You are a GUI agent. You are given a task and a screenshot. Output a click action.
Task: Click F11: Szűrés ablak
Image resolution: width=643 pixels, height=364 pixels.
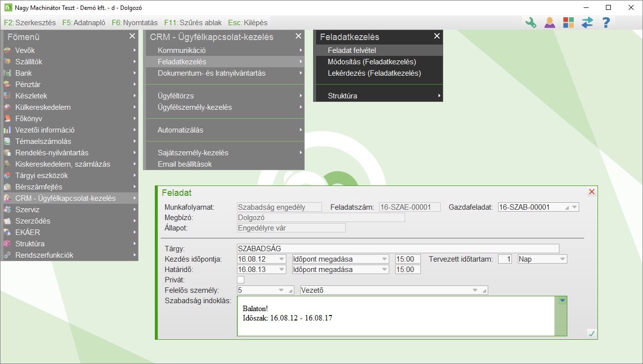[x=193, y=23]
